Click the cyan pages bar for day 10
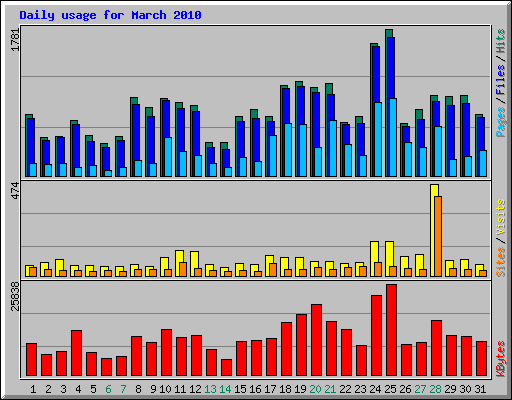Viewport: 512px width, 400px height. (x=168, y=157)
